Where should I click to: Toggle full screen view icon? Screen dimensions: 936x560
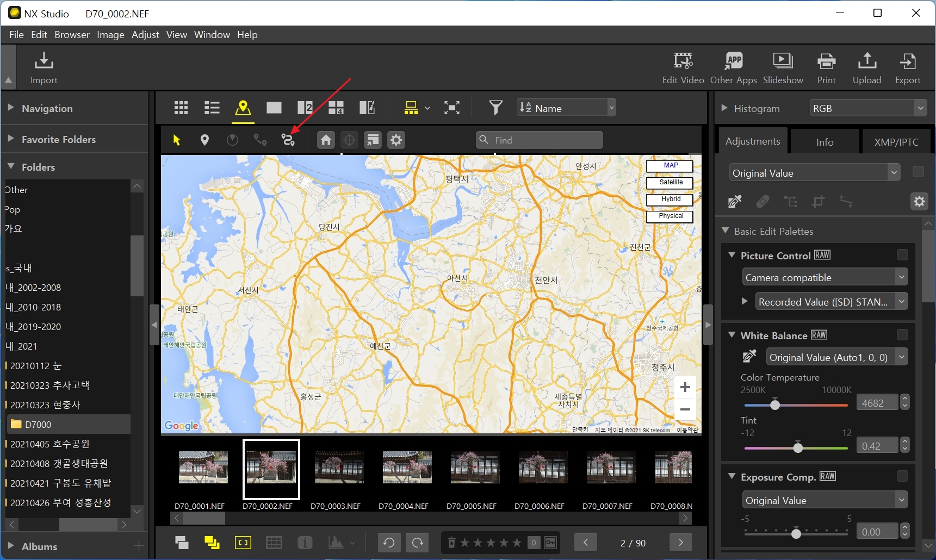point(451,108)
